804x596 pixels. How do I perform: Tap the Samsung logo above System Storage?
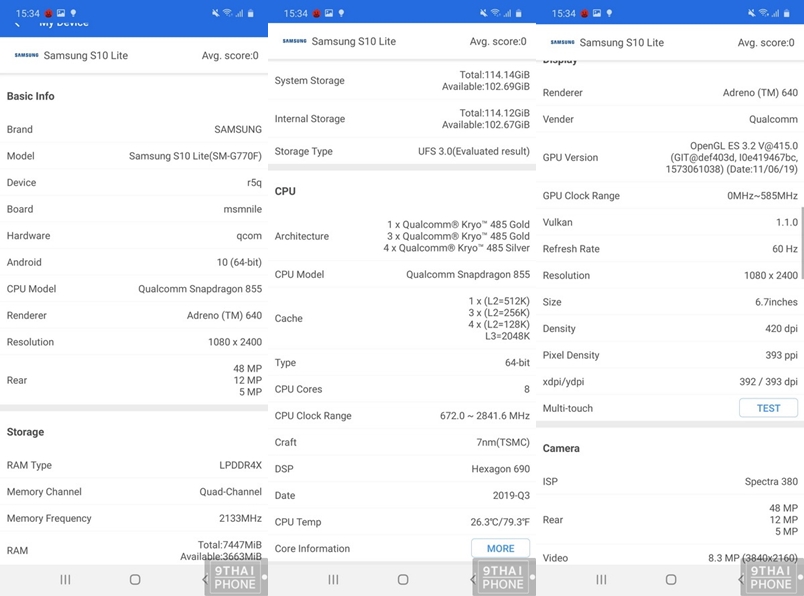[295, 41]
